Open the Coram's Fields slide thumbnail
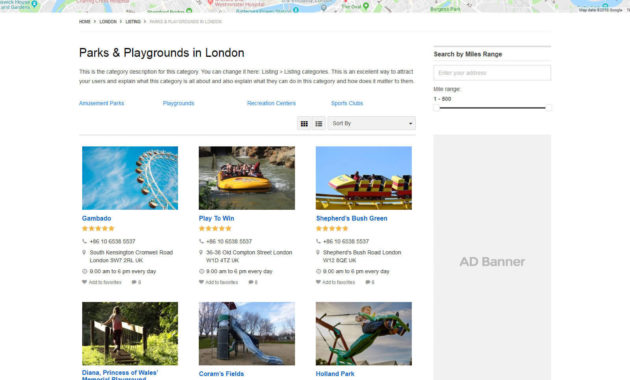This screenshot has height=380, width=630. [247, 333]
